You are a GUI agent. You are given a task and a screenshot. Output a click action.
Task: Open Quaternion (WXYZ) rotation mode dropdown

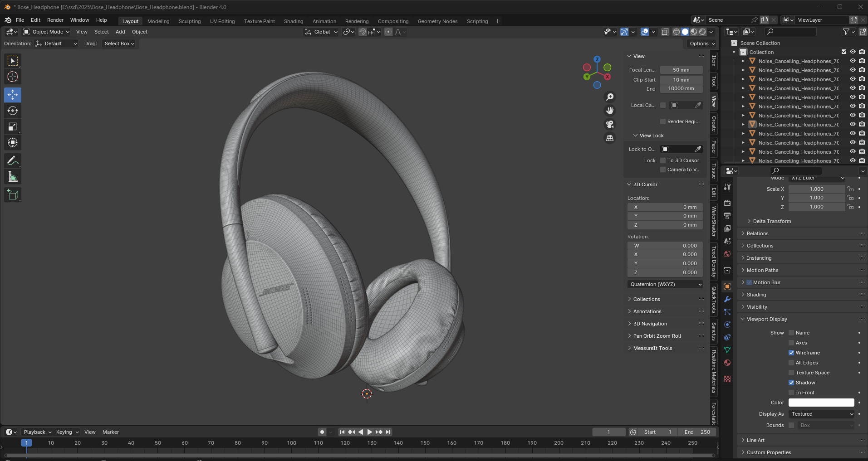(x=665, y=284)
